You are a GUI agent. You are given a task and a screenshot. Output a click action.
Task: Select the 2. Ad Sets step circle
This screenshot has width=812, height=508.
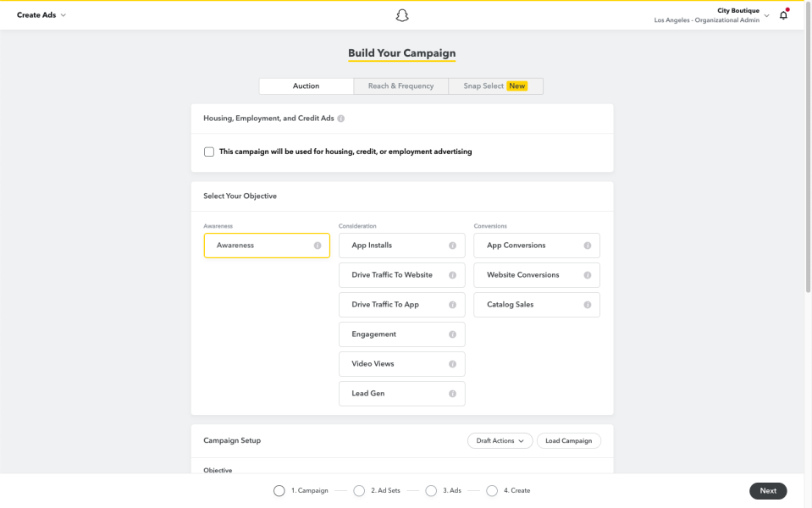tap(359, 490)
